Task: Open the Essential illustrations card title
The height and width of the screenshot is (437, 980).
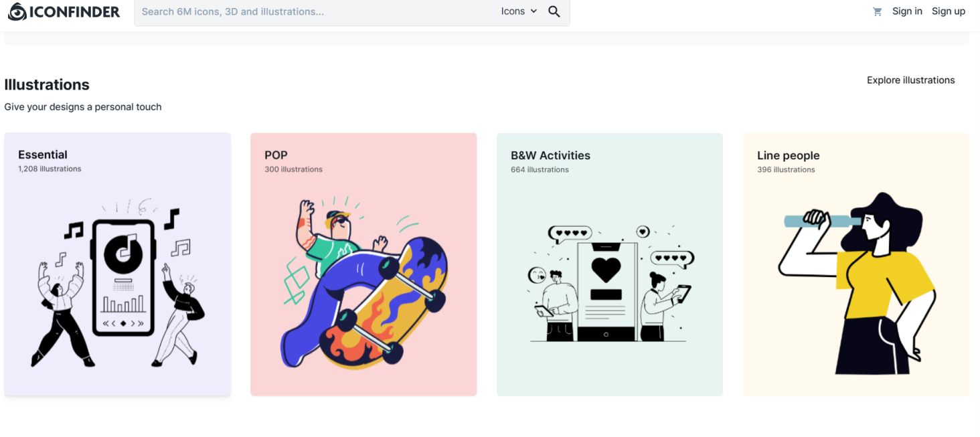Action: point(43,155)
